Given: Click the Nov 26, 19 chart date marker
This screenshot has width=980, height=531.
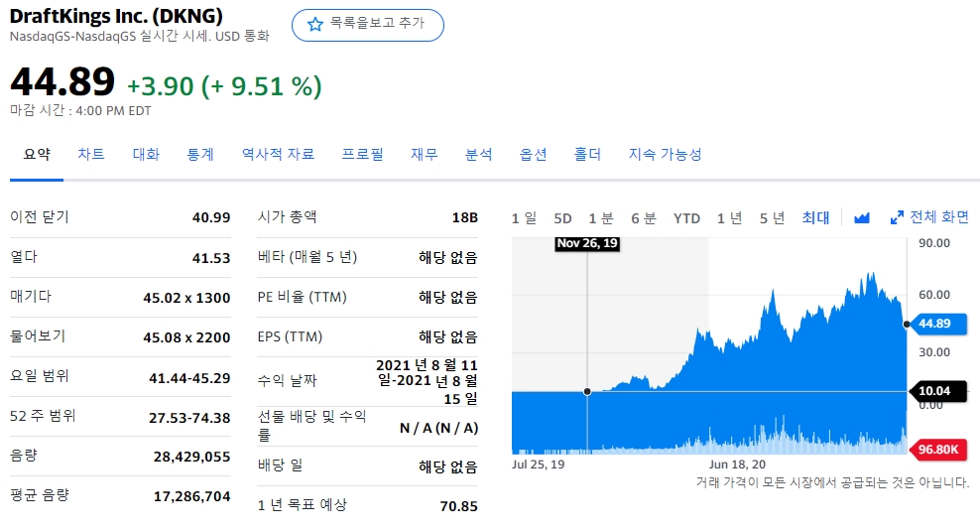Looking at the screenshot, I should coord(587,243).
